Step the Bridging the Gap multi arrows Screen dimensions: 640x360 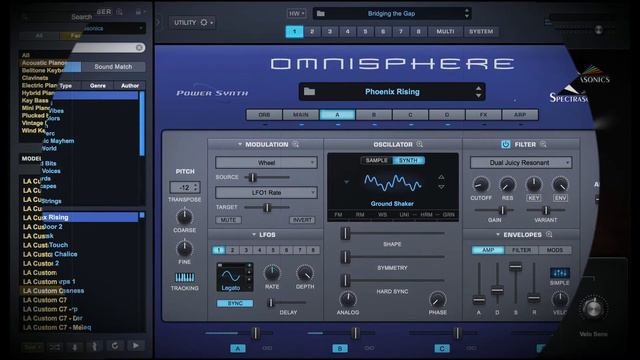coord(467,13)
